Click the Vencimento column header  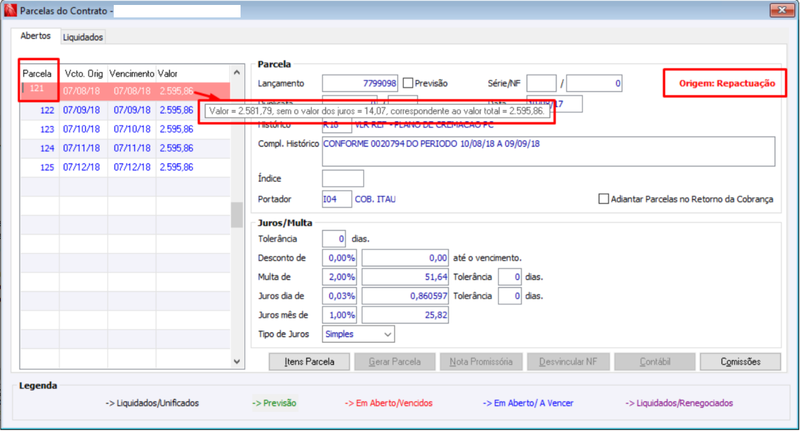tap(132, 73)
